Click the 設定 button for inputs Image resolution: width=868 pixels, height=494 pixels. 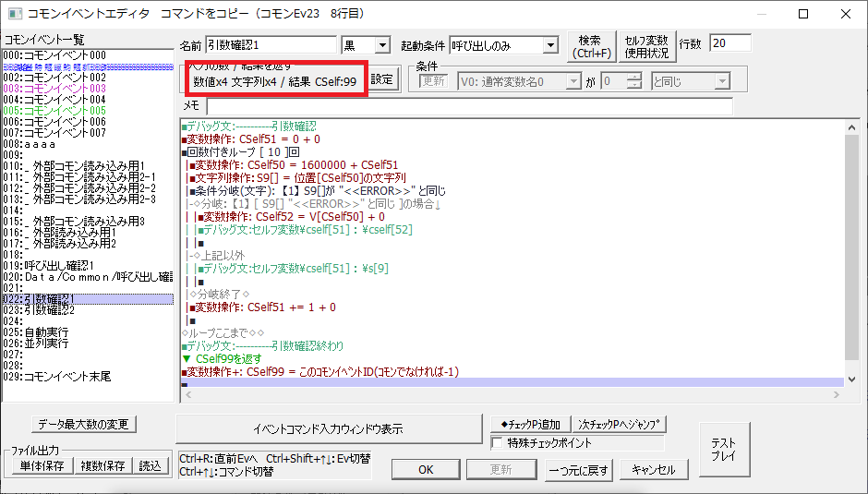[382, 79]
